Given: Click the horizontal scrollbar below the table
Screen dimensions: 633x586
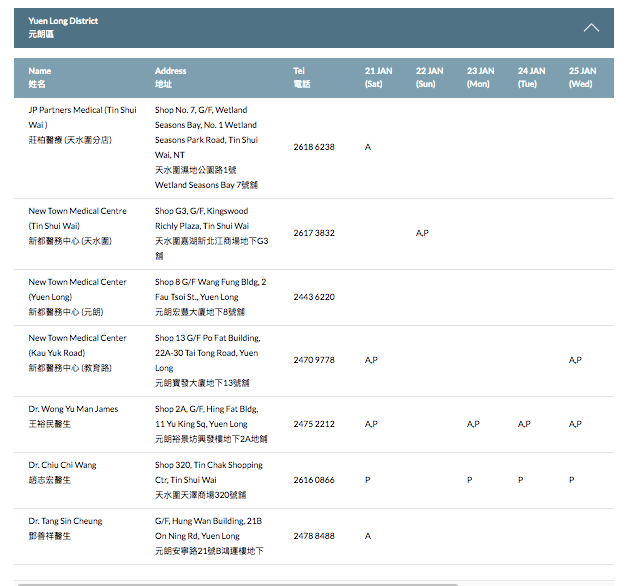Looking at the screenshot, I should tap(236, 582).
